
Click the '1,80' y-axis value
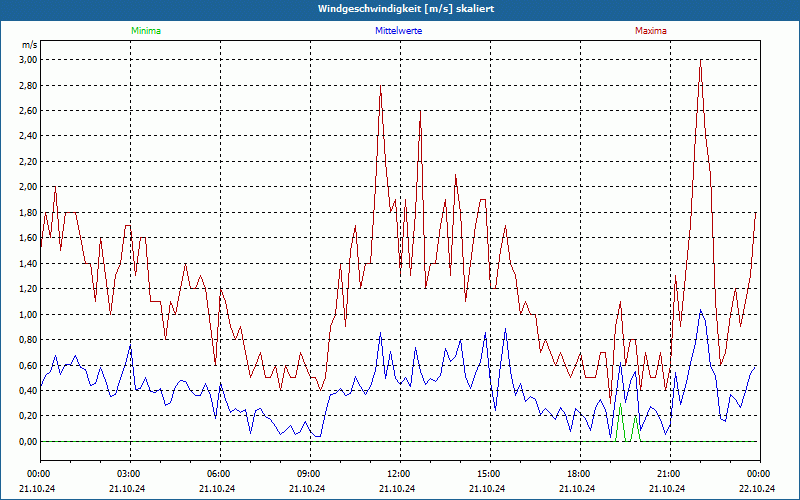click(x=29, y=212)
